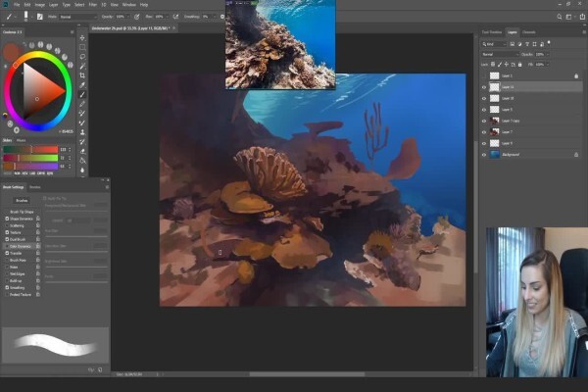Select the Move tool
Viewport: 588px width, 392px height.
point(82,38)
